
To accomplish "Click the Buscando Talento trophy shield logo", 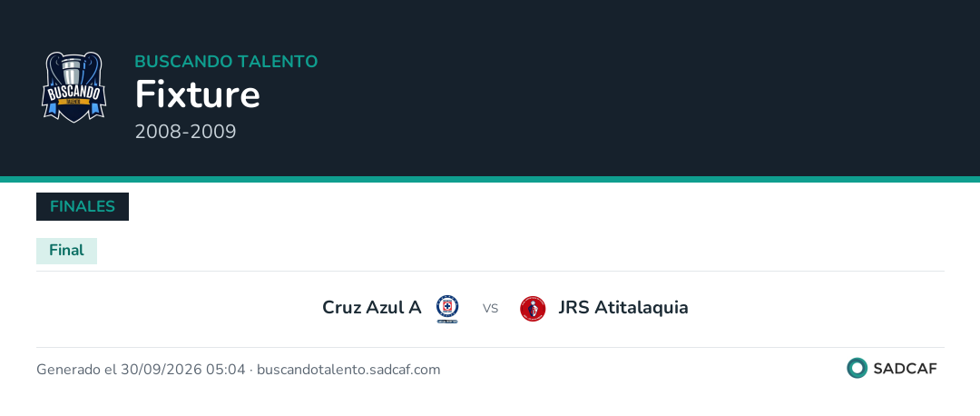I will [73, 87].
